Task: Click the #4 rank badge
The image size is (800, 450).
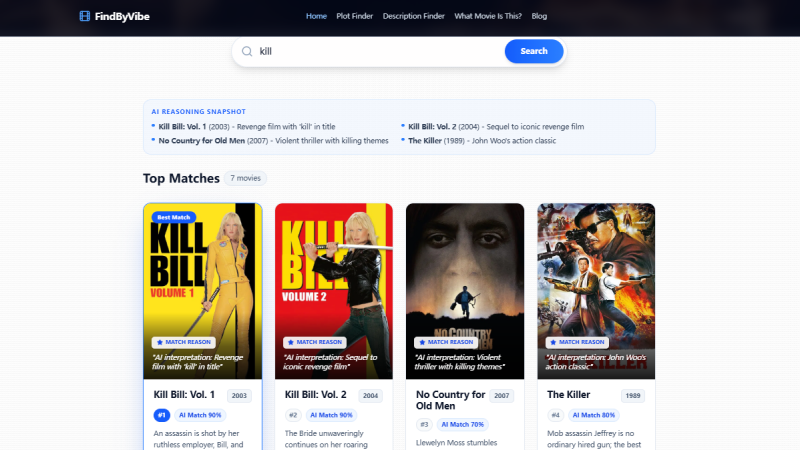Action: click(x=555, y=415)
